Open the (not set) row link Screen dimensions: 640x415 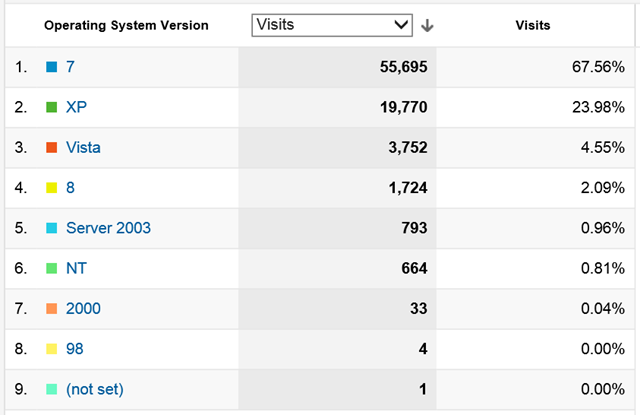pos(95,388)
